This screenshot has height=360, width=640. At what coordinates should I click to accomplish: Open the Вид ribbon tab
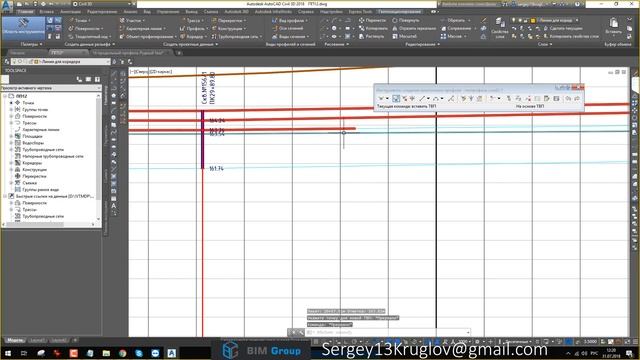coord(147,11)
